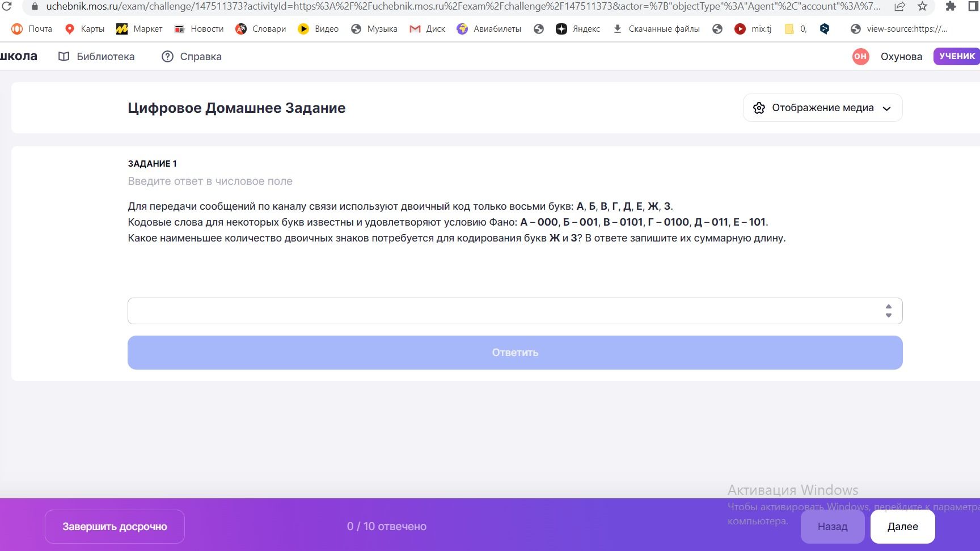The width and height of the screenshot is (980, 551).
Task: Go to next task with Далее
Action: [x=902, y=527]
